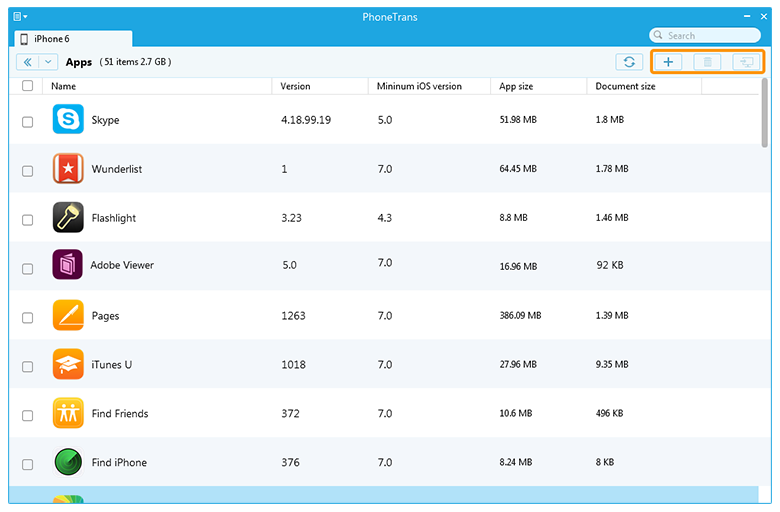Tick the checkbox for Flashlight
This screenshot has height=512, width=780.
pyautogui.click(x=27, y=219)
